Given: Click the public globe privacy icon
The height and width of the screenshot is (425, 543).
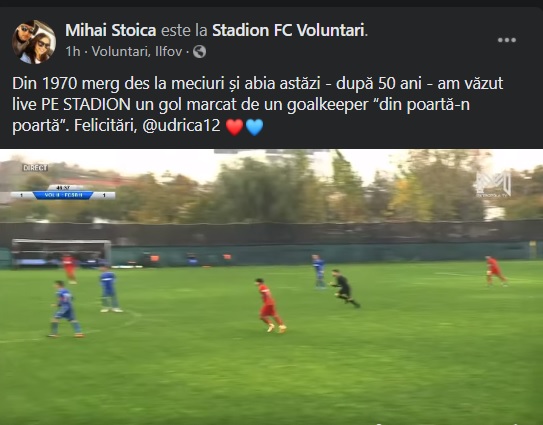Looking at the screenshot, I should pos(199,52).
